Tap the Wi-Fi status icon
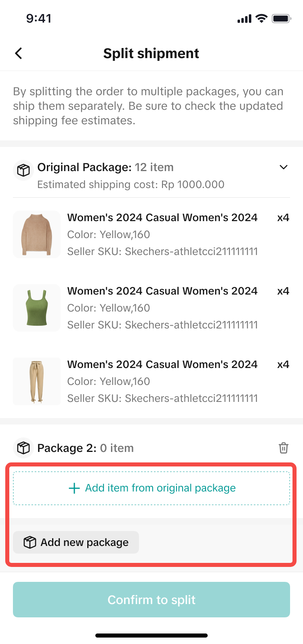This screenshot has height=644, width=303. coord(262,19)
